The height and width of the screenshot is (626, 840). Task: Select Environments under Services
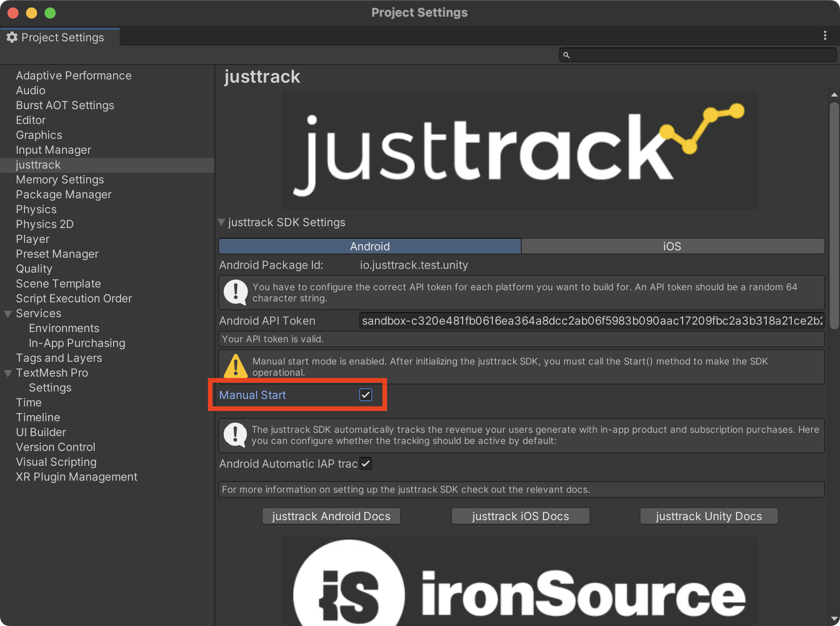click(x=64, y=328)
